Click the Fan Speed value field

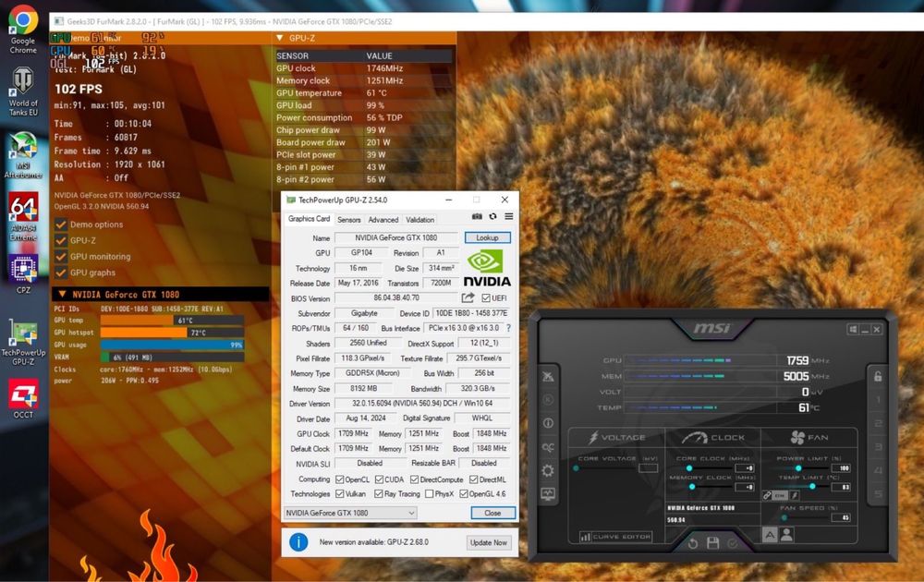coord(841,517)
